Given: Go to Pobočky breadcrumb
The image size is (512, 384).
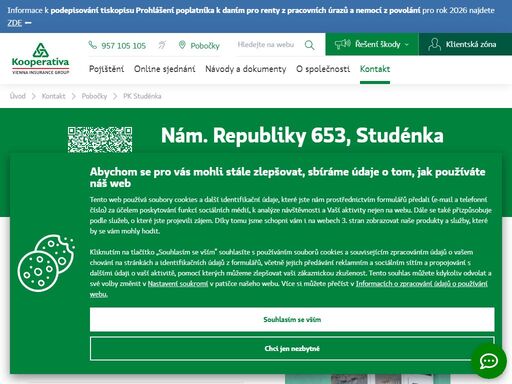Looking at the screenshot, I should point(94,96).
